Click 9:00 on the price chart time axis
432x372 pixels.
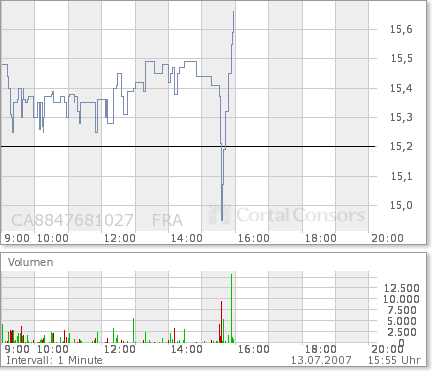coord(17,238)
